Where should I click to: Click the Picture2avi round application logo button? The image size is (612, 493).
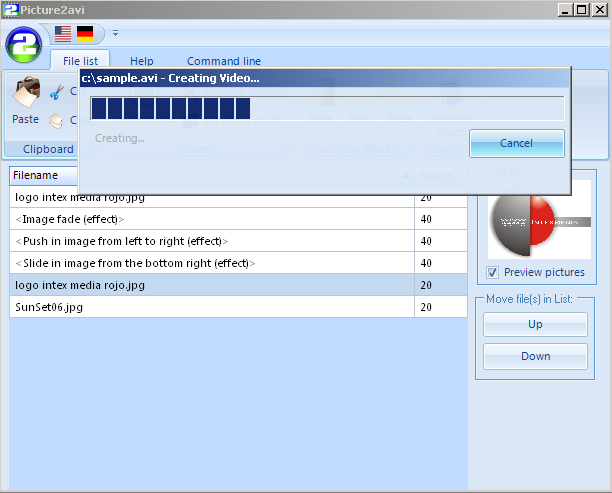[23, 44]
